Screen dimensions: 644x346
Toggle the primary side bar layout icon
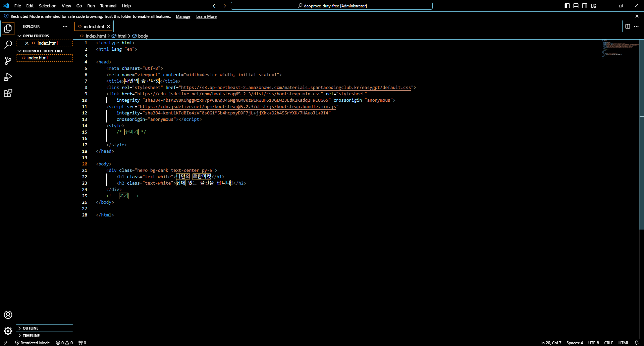coord(567,6)
